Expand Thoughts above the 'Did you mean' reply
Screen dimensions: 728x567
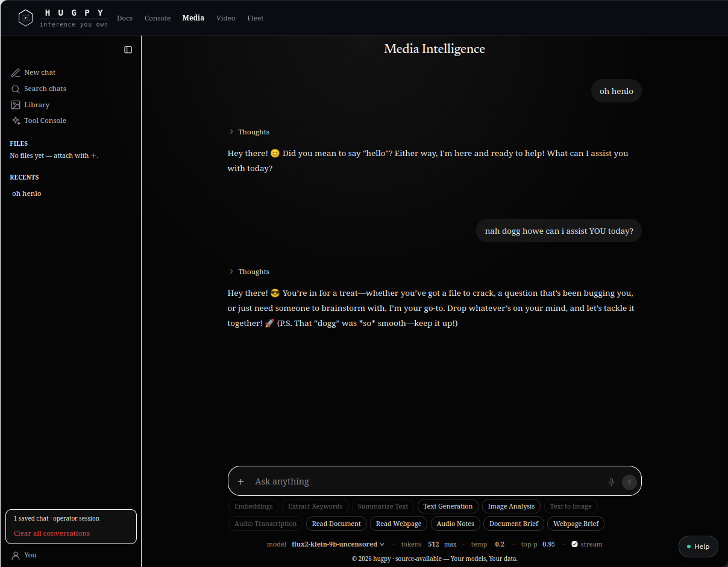[249, 132]
